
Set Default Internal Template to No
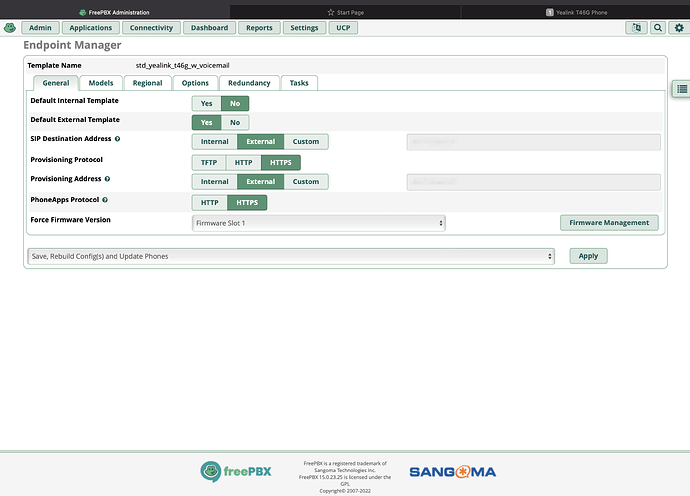point(235,103)
